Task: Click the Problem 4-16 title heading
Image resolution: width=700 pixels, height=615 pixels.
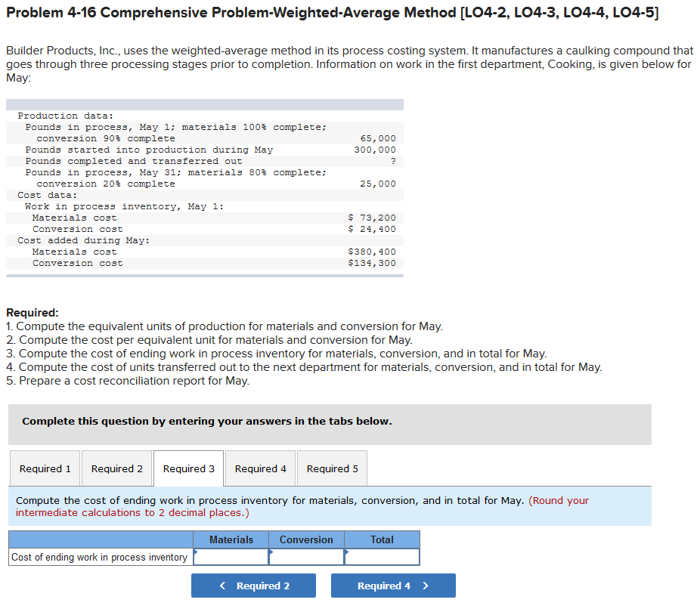Action: tap(332, 13)
